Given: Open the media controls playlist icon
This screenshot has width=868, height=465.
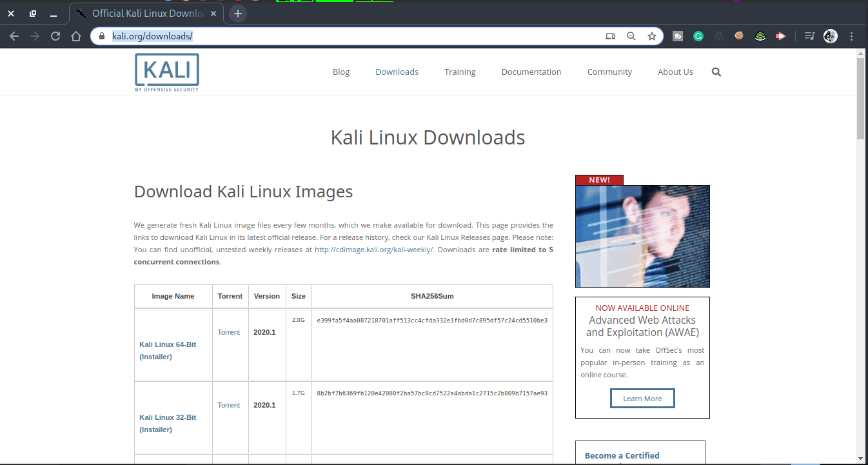Looking at the screenshot, I should (x=810, y=36).
